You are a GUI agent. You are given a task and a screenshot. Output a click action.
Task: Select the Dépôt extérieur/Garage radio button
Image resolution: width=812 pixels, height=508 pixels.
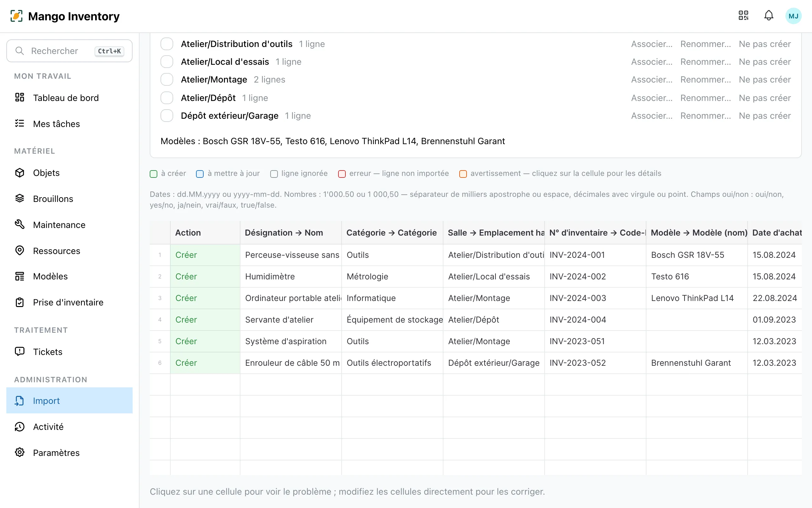167,116
